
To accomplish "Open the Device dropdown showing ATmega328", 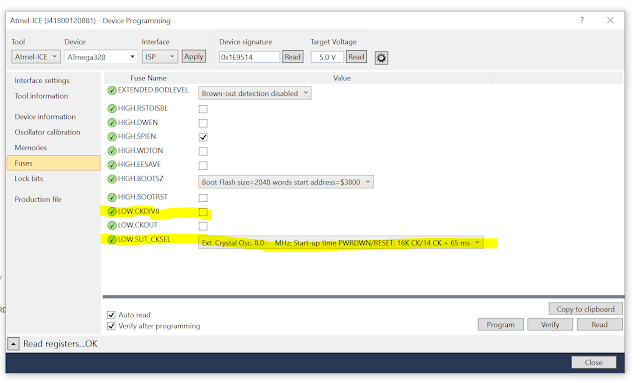I will coord(100,57).
